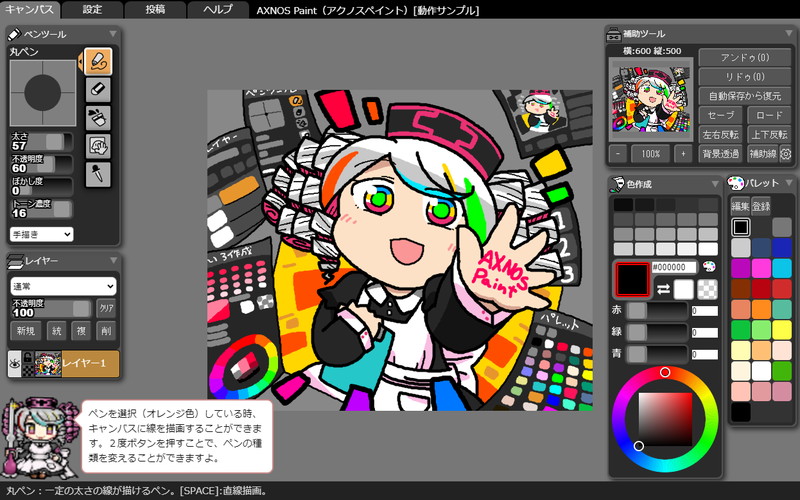
Task: Click the 上下反転 vertical flip button
Action: 769,134
